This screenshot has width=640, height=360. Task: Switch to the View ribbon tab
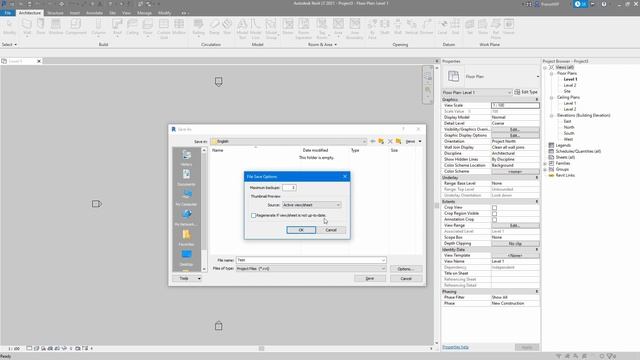click(x=126, y=13)
